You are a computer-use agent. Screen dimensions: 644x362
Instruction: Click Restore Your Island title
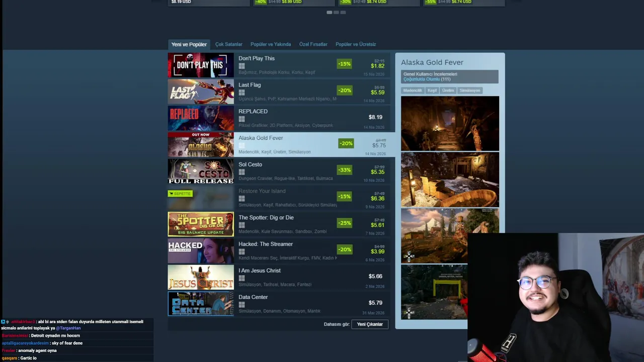[x=262, y=191]
